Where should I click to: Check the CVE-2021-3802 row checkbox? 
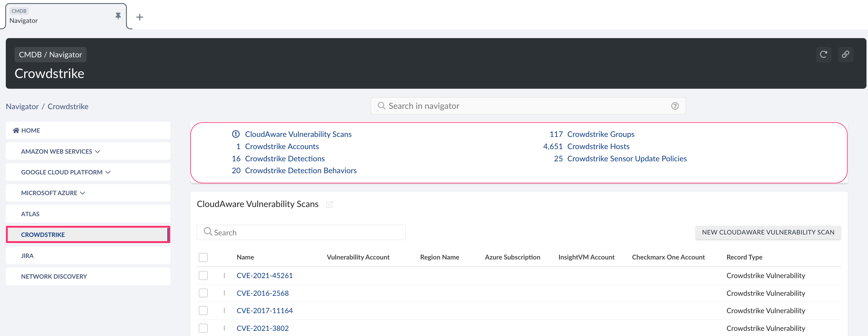(x=203, y=328)
